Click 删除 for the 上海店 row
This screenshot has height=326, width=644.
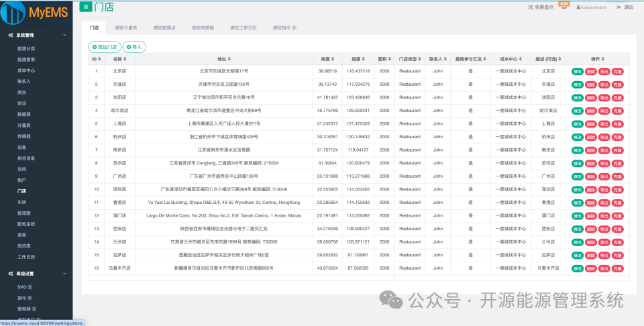tap(590, 124)
